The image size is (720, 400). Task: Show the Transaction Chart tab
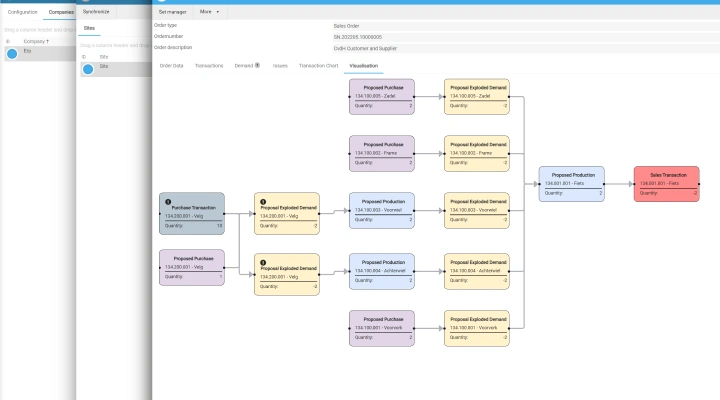(x=318, y=65)
